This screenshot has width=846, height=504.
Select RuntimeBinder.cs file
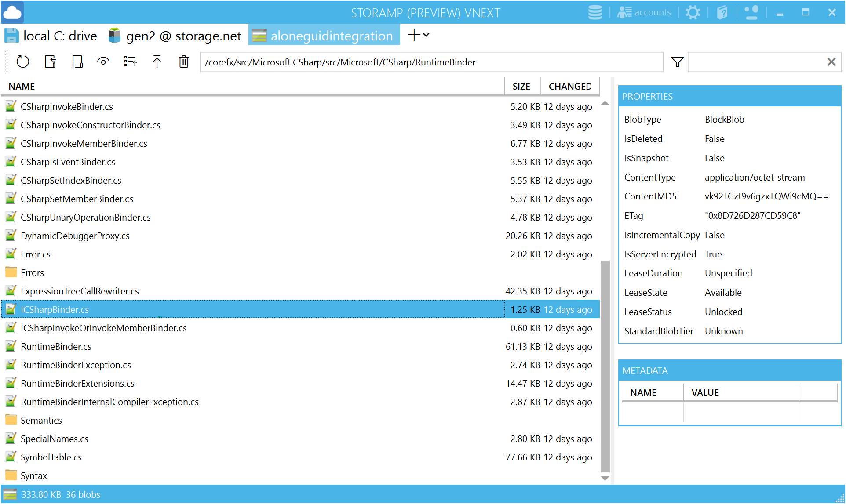click(56, 347)
